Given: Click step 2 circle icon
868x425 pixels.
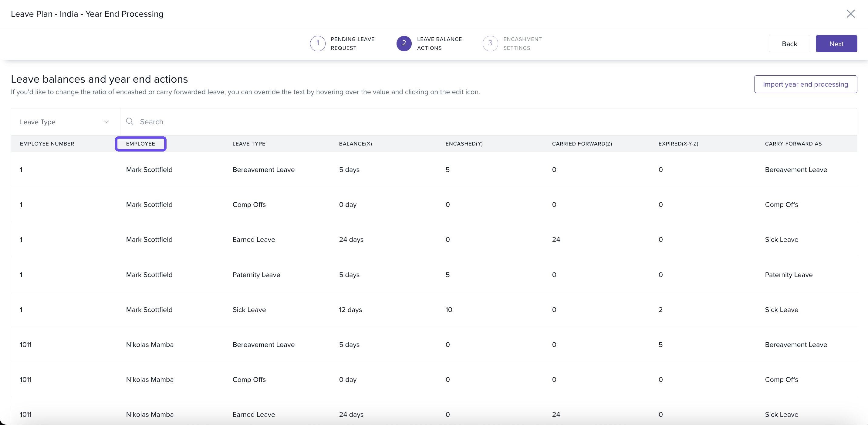Looking at the screenshot, I should 404,43.
